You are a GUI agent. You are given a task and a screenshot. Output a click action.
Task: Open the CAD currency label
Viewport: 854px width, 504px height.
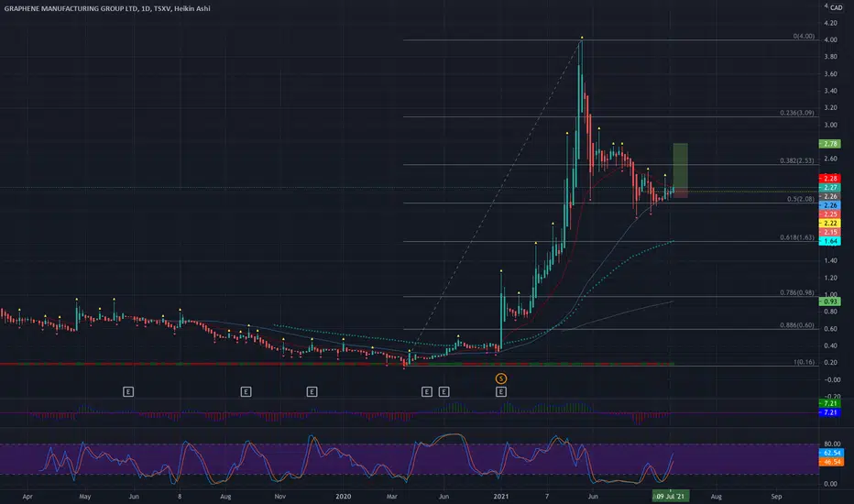(836, 7)
